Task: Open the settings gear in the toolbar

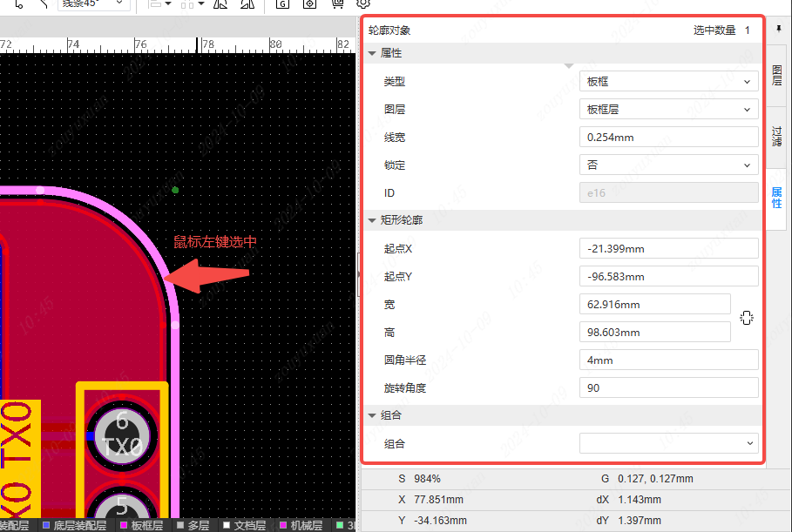Action: coord(363,3)
